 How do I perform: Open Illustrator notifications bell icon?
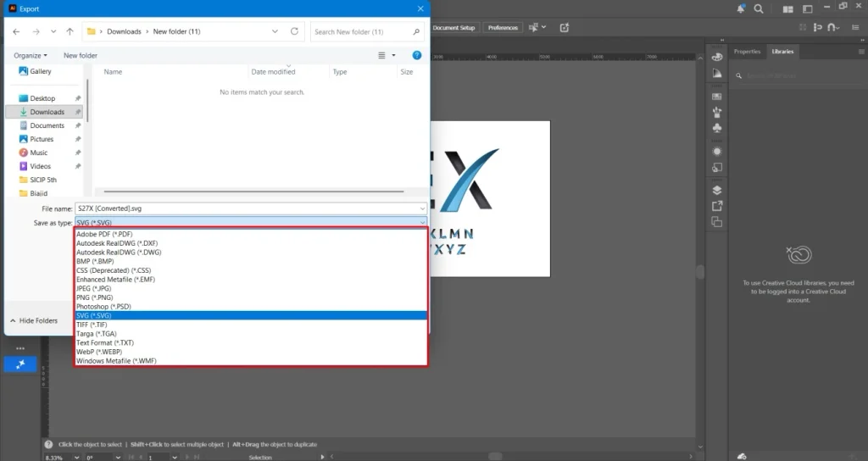point(740,8)
